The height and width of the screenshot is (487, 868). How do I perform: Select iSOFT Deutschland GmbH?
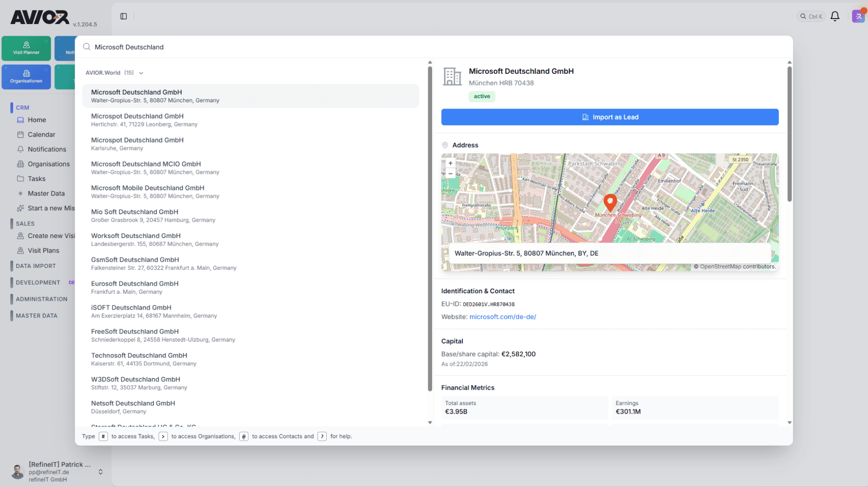tap(251, 312)
